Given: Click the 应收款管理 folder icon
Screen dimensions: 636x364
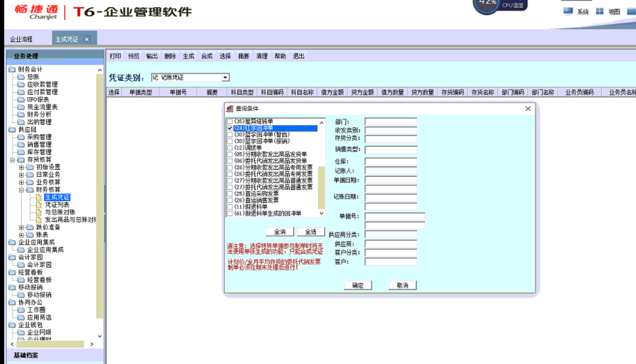Looking at the screenshot, I should tap(21, 85).
